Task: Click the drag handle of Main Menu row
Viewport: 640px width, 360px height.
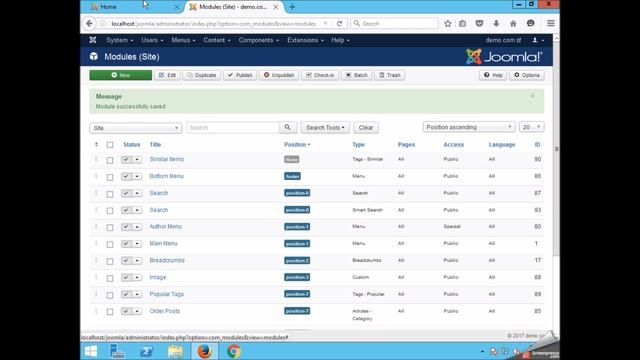Action: tap(96, 244)
